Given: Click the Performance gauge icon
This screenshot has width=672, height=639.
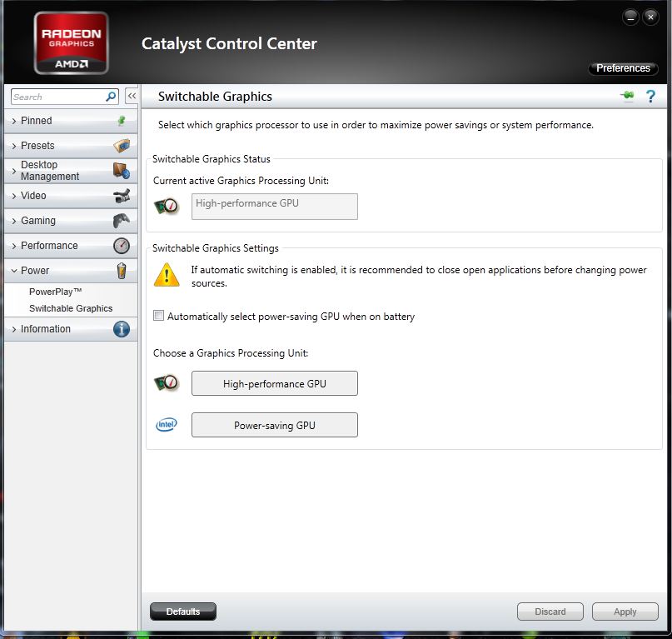Looking at the screenshot, I should (x=122, y=246).
